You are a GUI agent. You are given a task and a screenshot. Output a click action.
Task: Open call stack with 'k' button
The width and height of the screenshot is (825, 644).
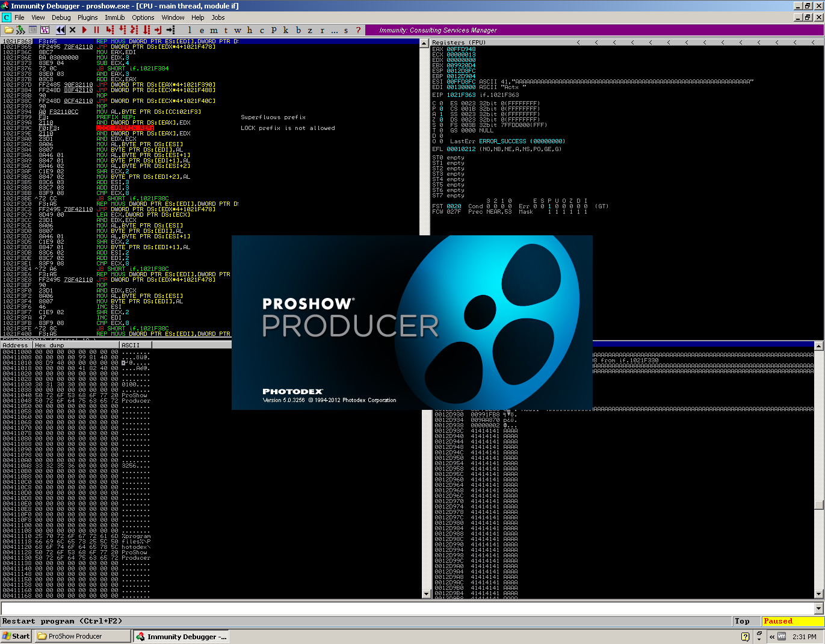click(x=285, y=30)
